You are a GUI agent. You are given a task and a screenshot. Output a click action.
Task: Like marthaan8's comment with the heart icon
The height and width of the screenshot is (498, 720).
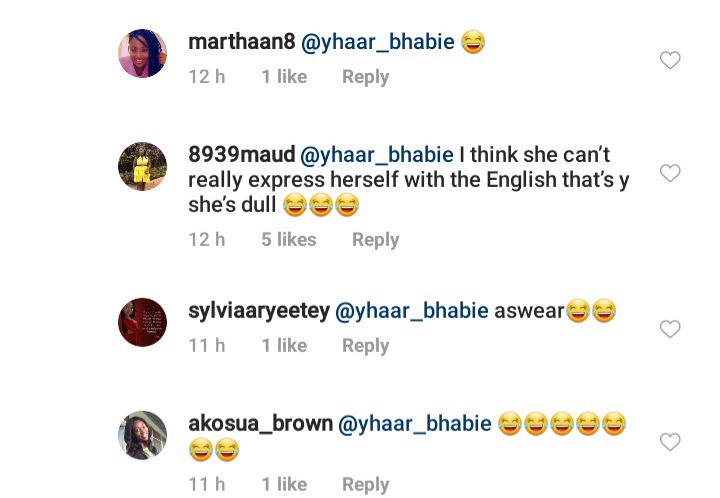670,60
